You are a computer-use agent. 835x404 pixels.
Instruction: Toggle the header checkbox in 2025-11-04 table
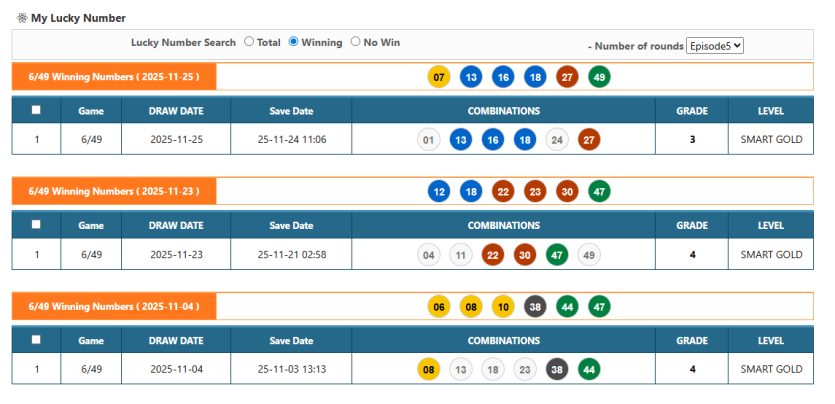[x=37, y=340]
